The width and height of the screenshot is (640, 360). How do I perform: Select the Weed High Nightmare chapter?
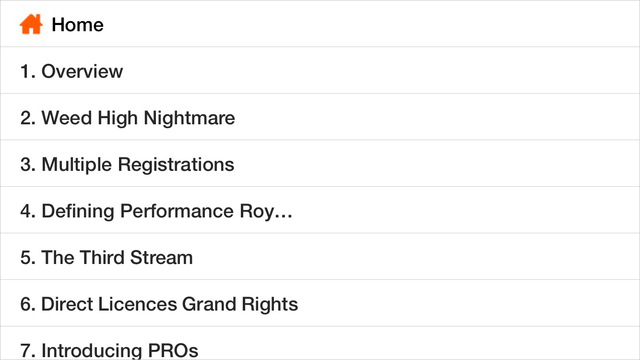pos(320,117)
